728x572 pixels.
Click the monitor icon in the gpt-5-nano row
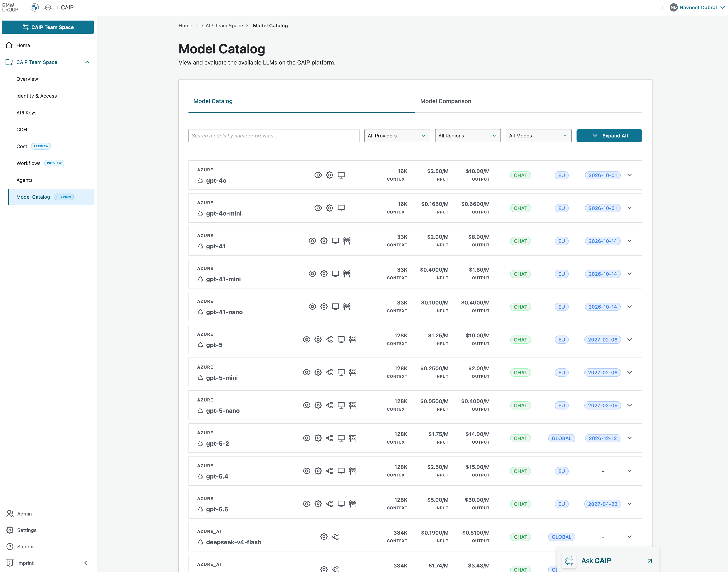point(341,405)
